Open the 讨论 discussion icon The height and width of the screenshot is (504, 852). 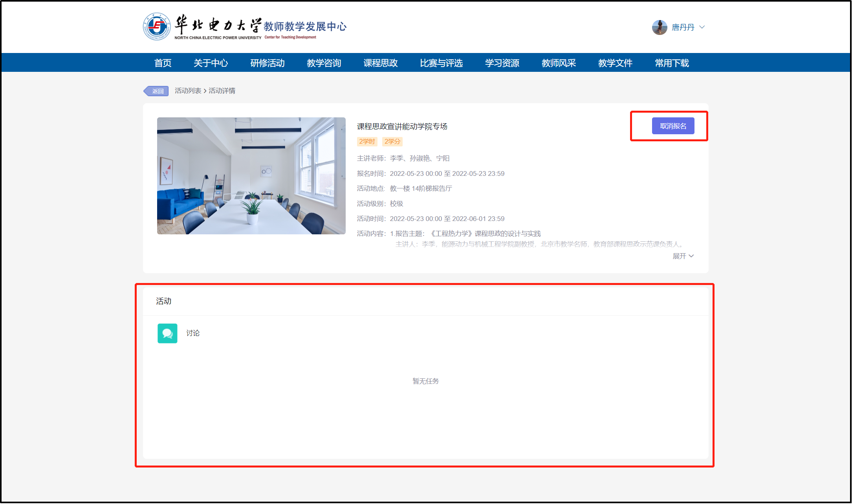(167, 333)
